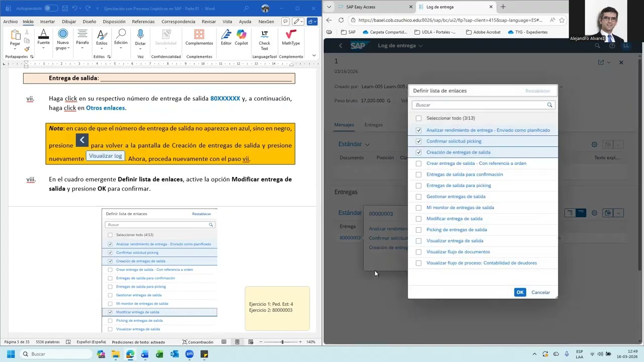The height and width of the screenshot is (362, 644).
Task: Check Seleccionar todo (3/13) checkbox
Action: tap(419, 118)
